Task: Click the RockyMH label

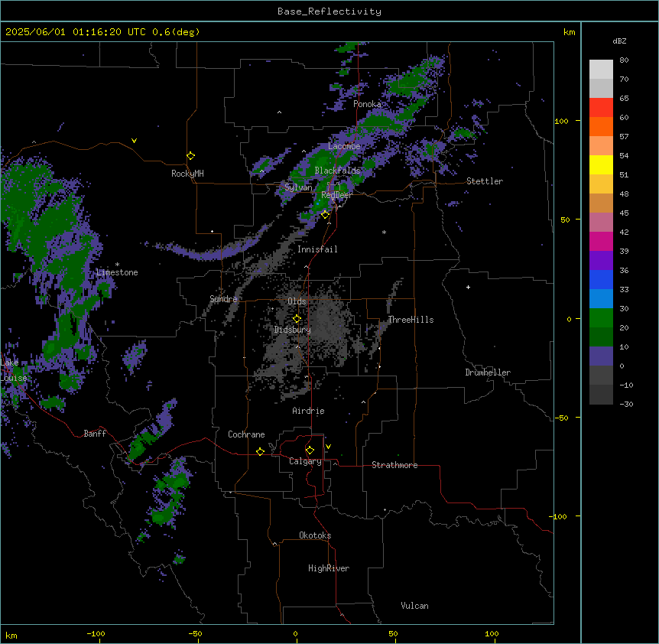Action: coord(187,174)
